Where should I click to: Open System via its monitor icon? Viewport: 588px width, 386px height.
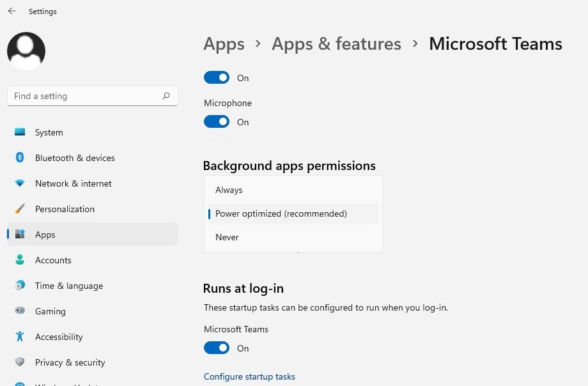(x=20, y=132)
